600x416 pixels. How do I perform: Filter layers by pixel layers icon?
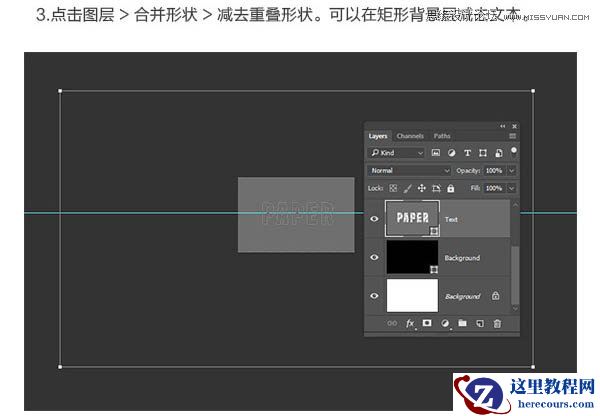[x=435, y=153]
